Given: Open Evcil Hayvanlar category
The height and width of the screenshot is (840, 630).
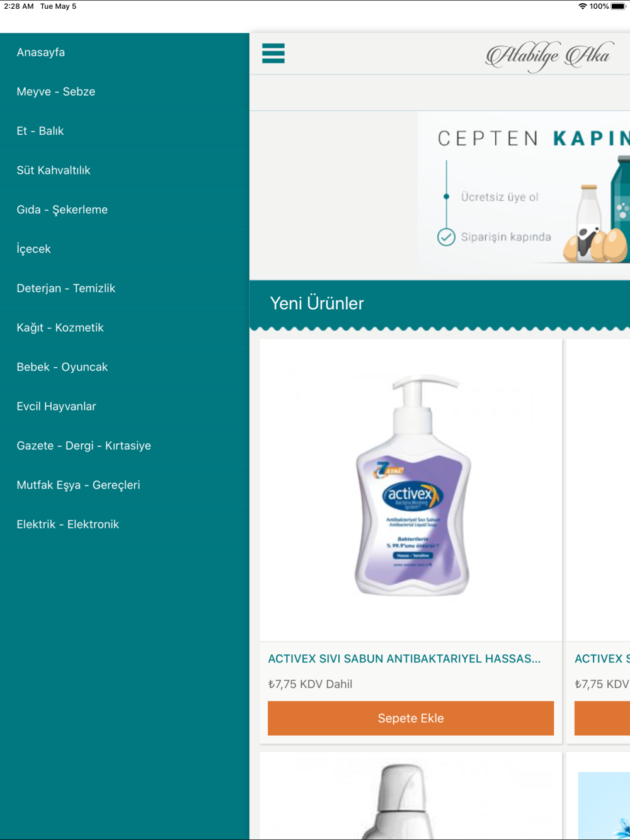Looking at the screenshot, I should point(125,407).
